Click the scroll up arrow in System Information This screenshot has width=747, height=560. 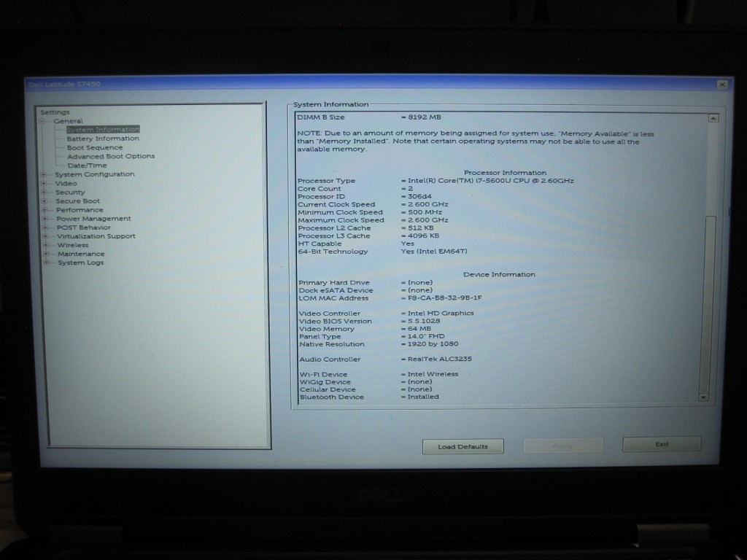click(713, 118)
